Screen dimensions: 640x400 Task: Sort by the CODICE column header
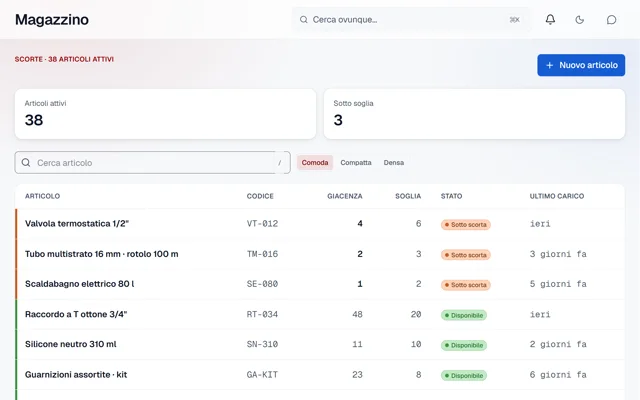pyautogui.click(x=260, y=196)
